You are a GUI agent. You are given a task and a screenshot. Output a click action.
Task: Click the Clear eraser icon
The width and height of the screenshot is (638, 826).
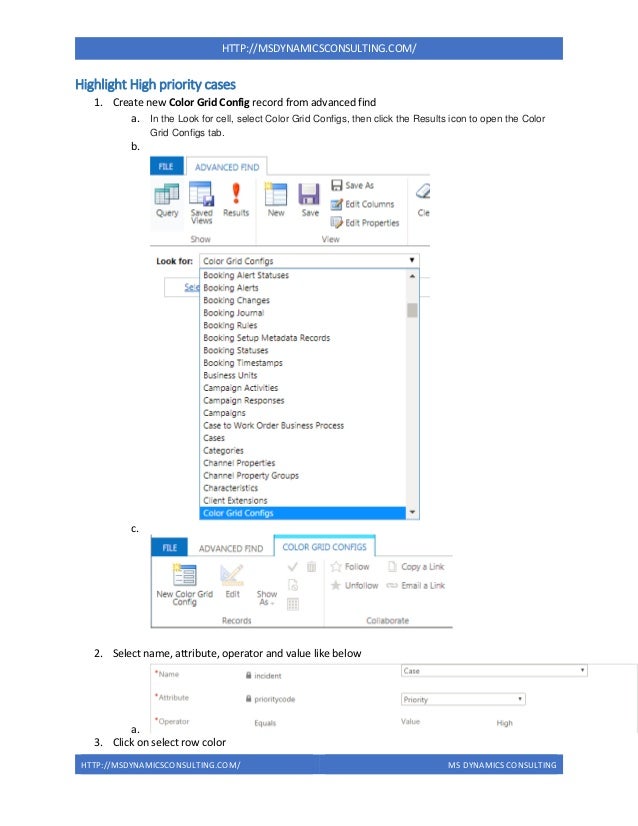point(423,191)
